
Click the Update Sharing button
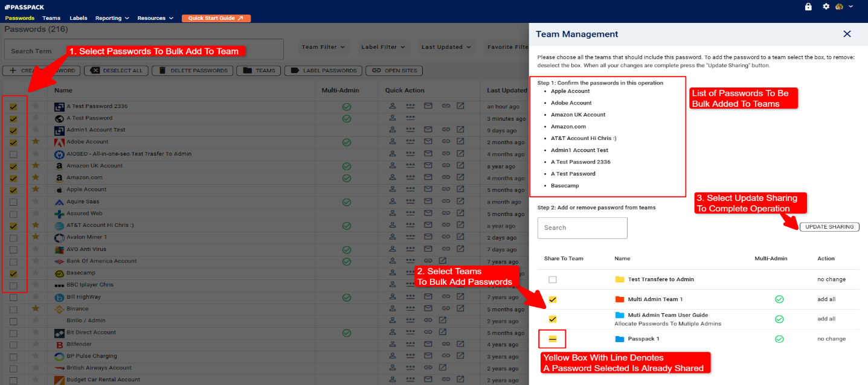point(829,227)
